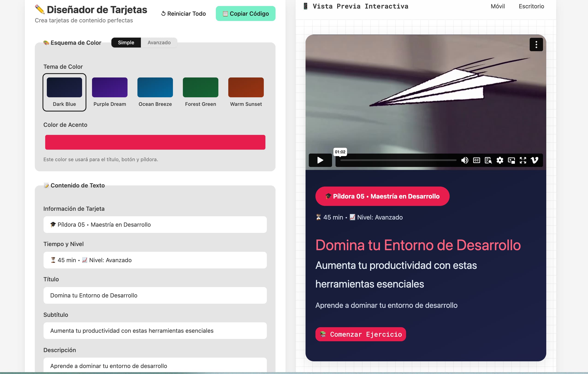Enter fullscreen video playback
This screenshot has width=588, height=374.
pyautogui.click(x=523, y=160)
